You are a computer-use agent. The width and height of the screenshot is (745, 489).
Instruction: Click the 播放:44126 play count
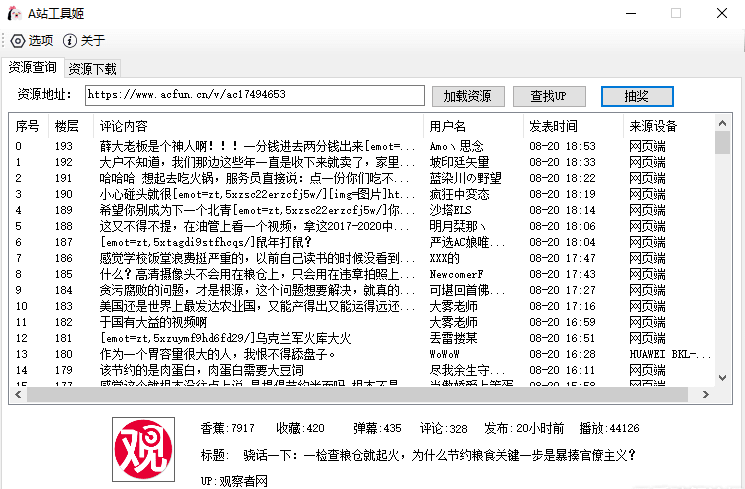click(x=610, y=429)
